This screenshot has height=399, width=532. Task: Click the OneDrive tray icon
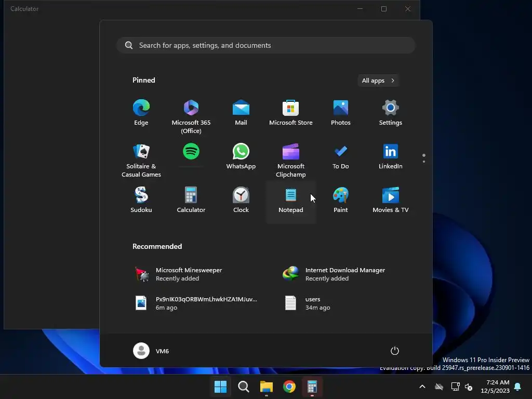point(439,387)
